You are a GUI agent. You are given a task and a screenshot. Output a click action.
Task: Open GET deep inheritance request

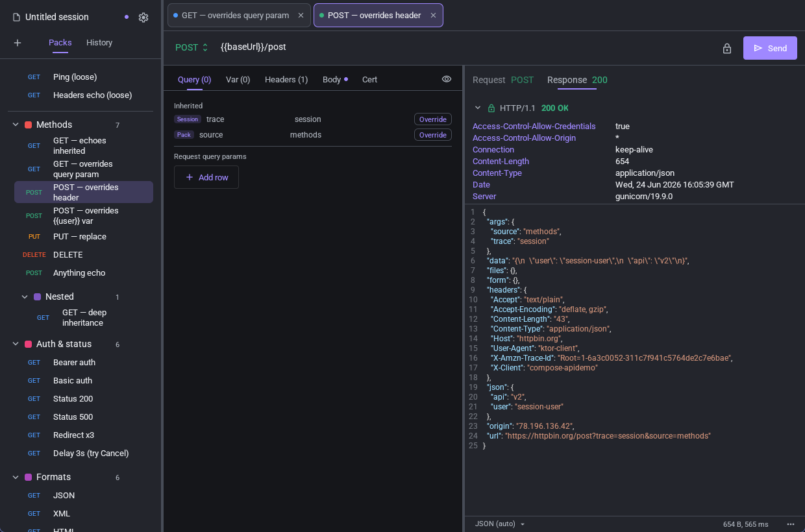click(x=88, y=318)
